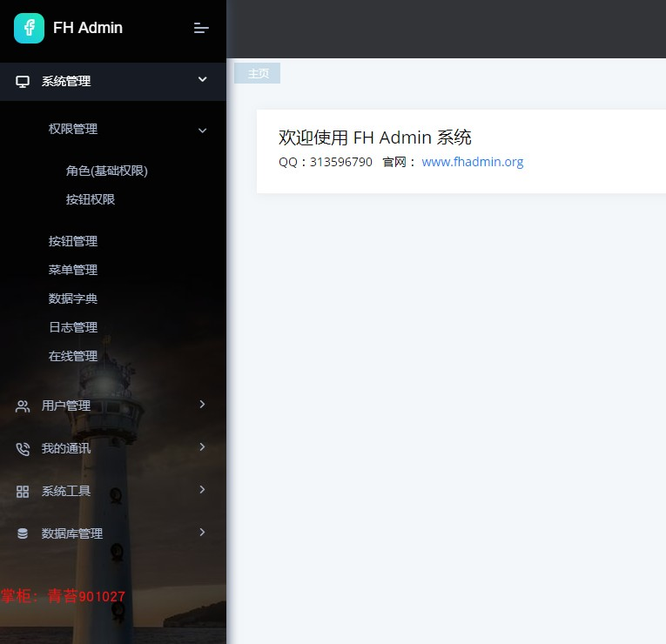Select the 主页 tab
This screenshot has height=644, width=666.
point(258,73)
